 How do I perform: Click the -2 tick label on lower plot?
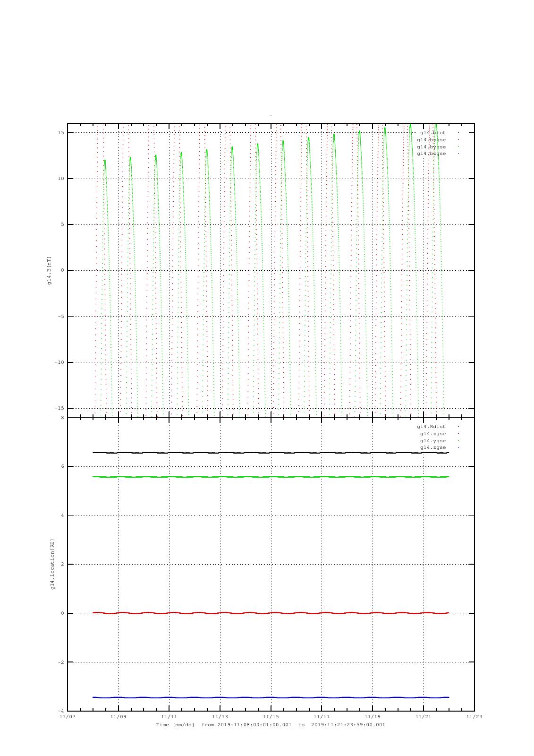click(61, 662)
